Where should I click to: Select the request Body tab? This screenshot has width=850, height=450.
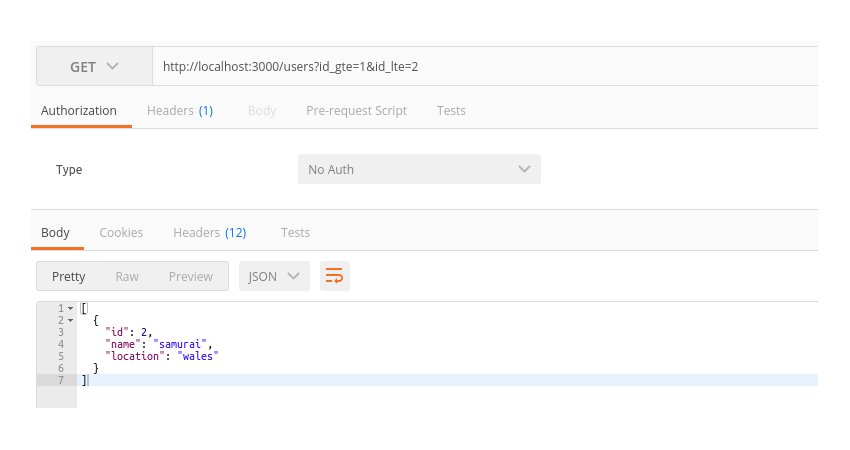(x=262, y=111)
